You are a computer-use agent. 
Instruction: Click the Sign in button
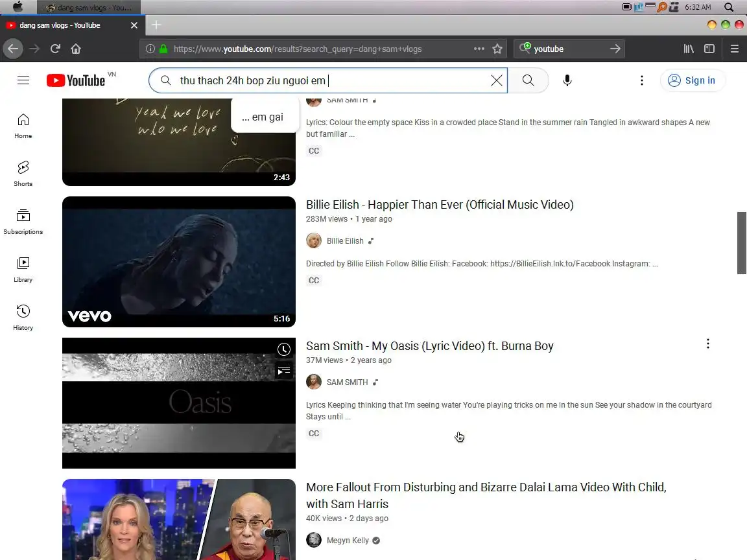[693, 80]
